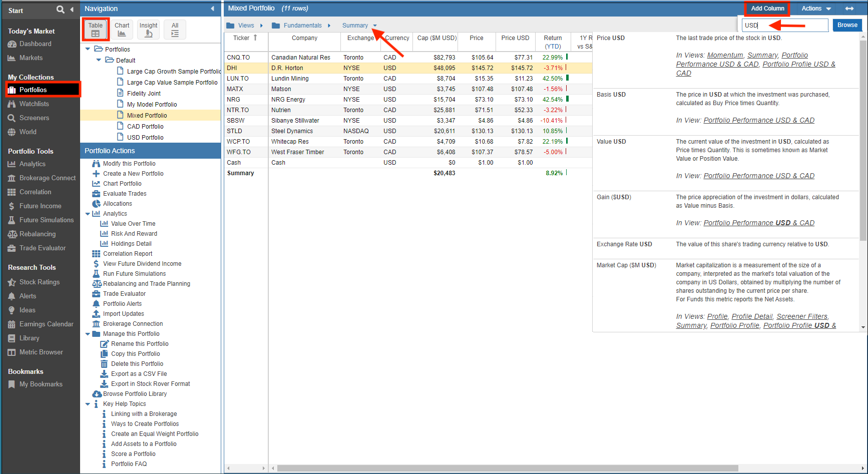Open Screeners magnifier icon
This screenshot has height=474, width=868.
12,118
